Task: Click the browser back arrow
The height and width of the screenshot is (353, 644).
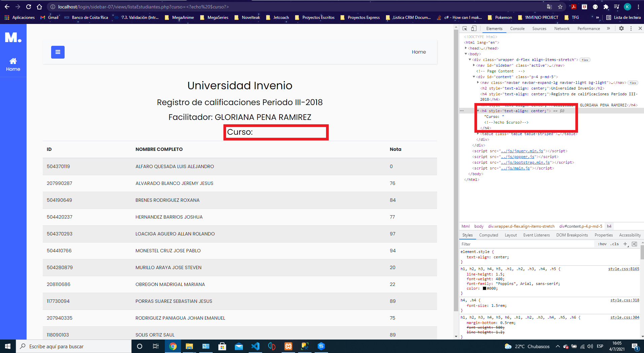Action: point(7,7)
